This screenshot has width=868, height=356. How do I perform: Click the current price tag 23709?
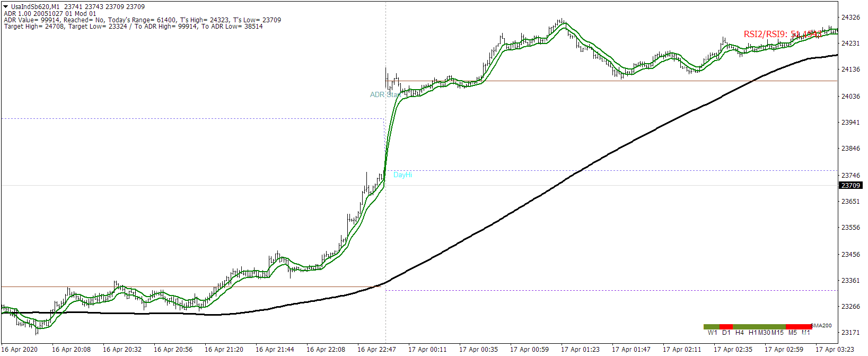tap(851, 185)
